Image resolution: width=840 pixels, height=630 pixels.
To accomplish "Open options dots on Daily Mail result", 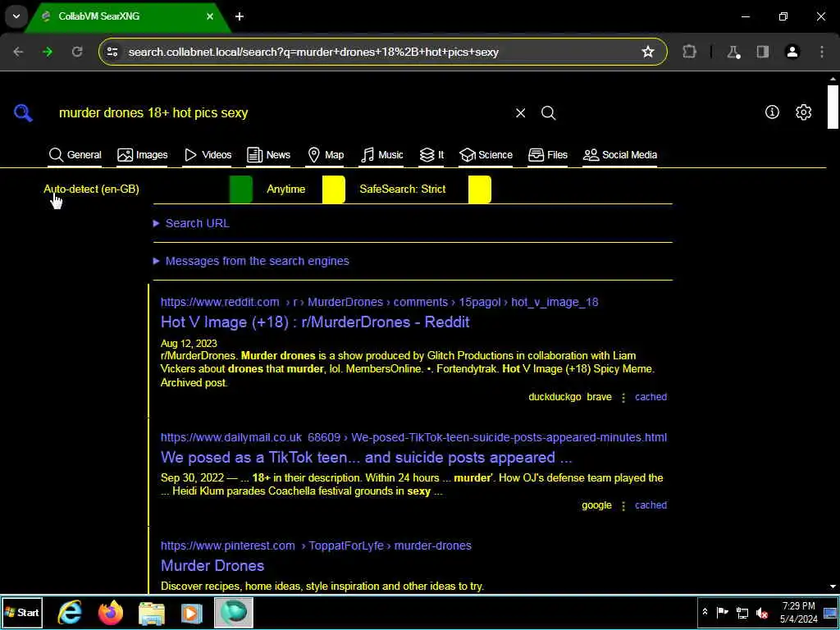I will [623, 505].
